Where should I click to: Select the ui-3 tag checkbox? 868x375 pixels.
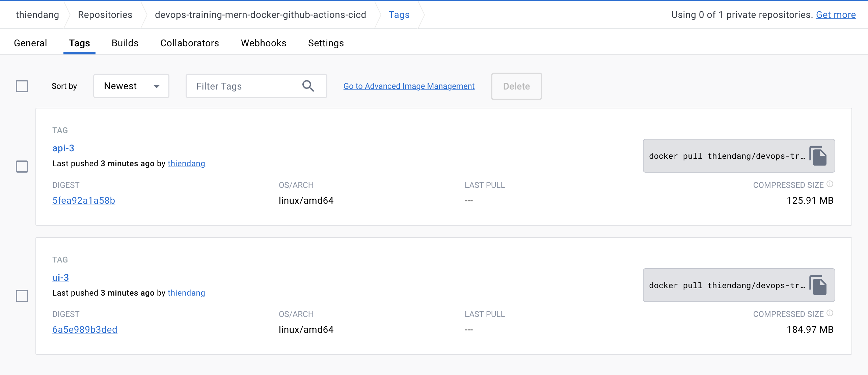[x=22, y=296]
